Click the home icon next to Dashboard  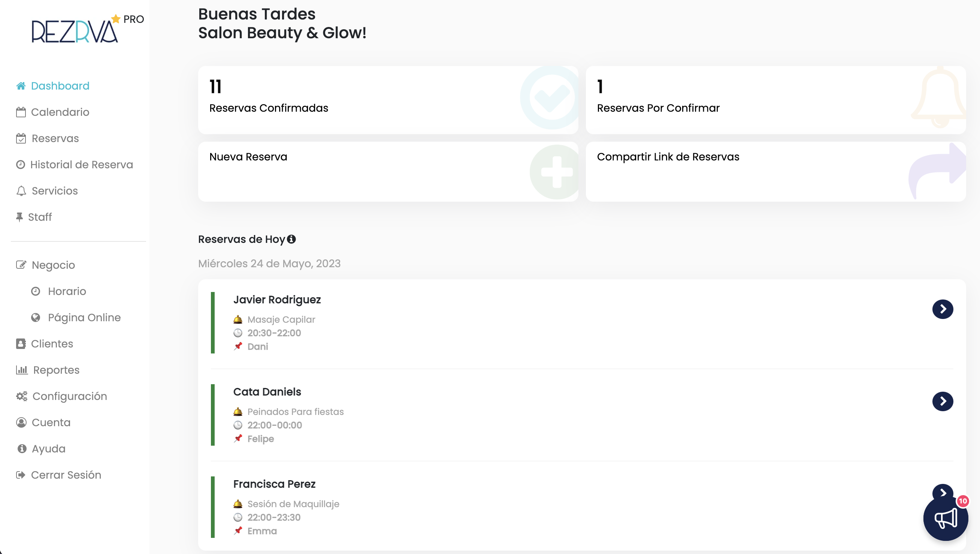pyautogui.click(x=21, y=86)
